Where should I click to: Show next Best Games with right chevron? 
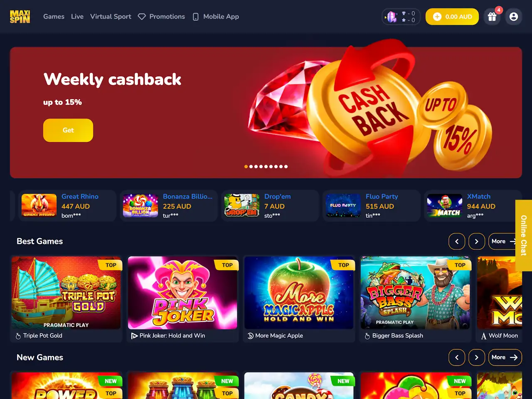click(477, 241)
